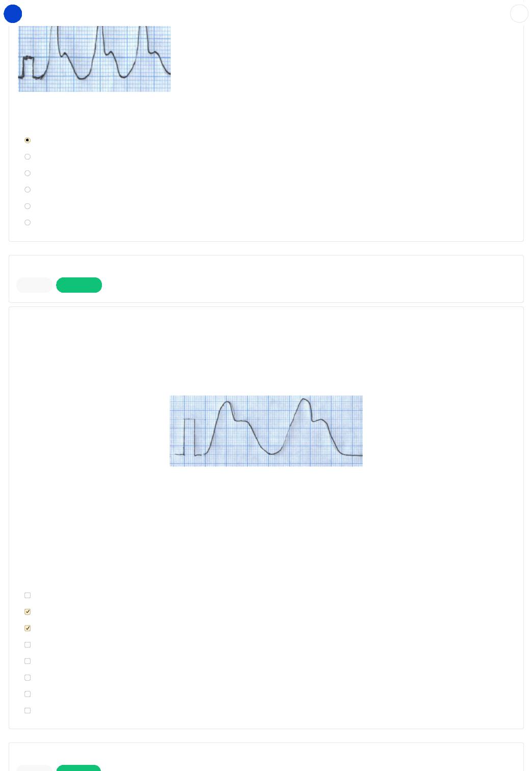Screen dimensions: 532x771
Task: Click the green pill button under the radio question
Action: click(x=79, y=285)
